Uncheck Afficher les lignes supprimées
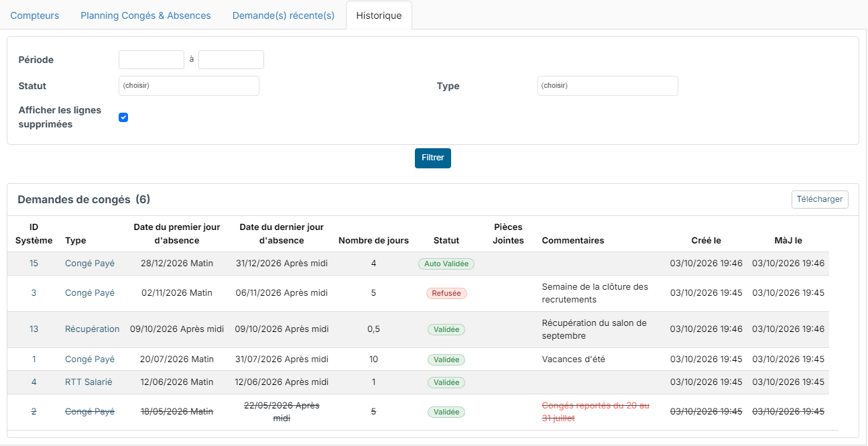Image resolution: width=868 pixels, height=446 pixels. pyautogui.click(x=123, y=117)
